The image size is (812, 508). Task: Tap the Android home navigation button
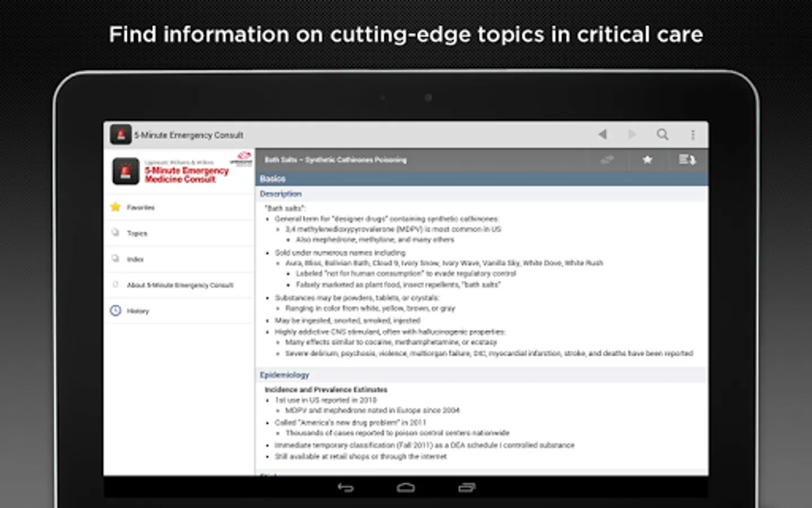coord(405,487)
